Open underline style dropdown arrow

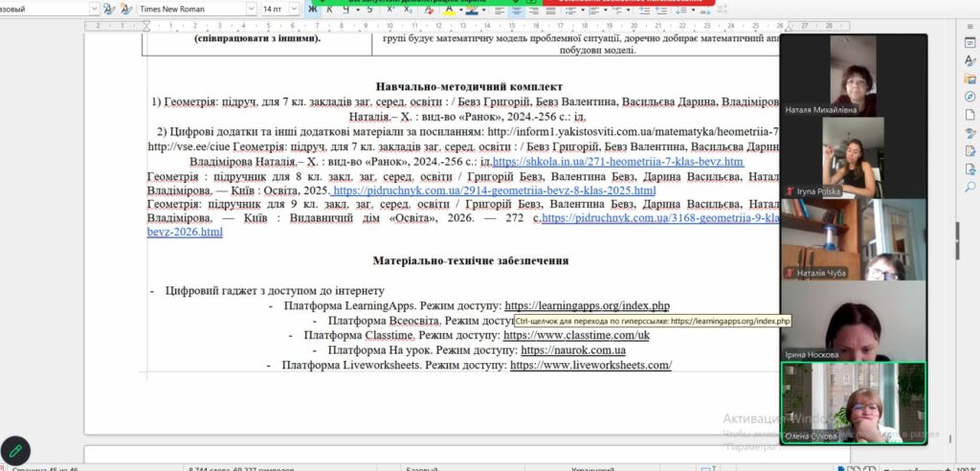click(357, 10)
